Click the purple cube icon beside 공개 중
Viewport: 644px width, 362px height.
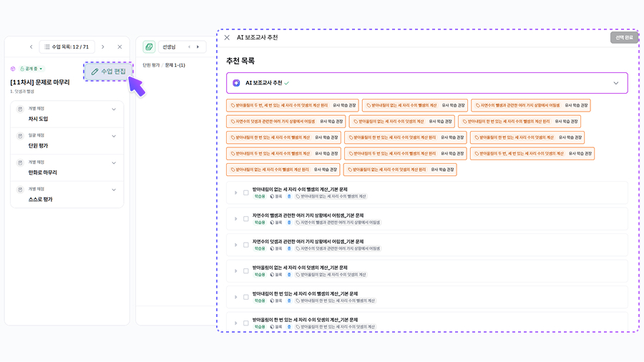coord(13,69)
